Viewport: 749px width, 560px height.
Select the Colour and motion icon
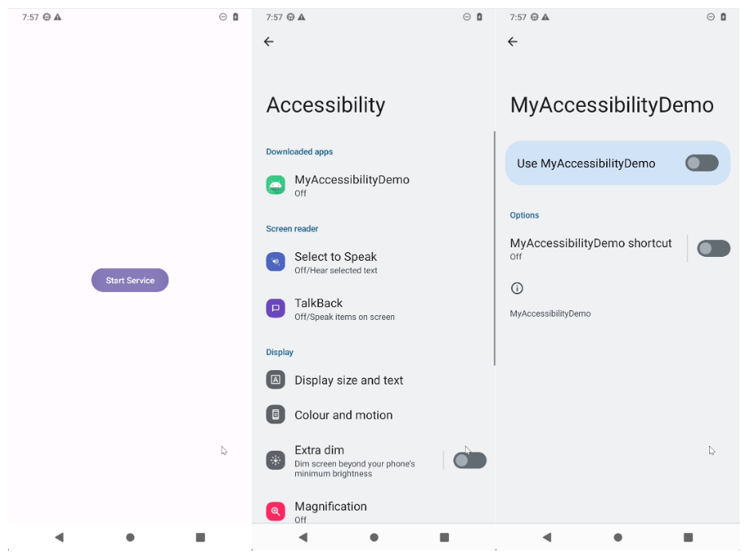point(275,415)
